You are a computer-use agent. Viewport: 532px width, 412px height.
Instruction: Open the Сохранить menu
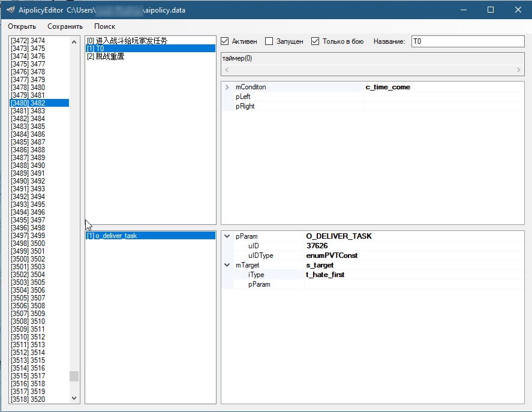click(65, 26)
